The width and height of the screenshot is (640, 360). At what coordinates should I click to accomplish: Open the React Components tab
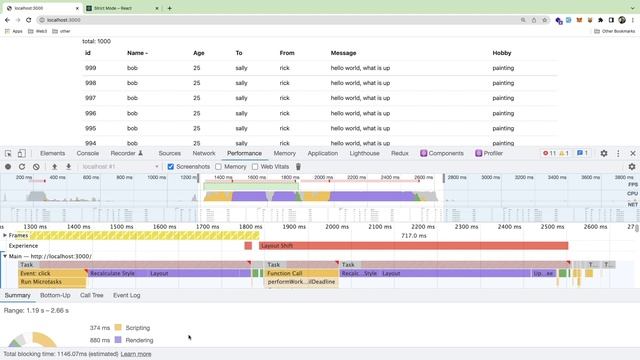[442, 153]
